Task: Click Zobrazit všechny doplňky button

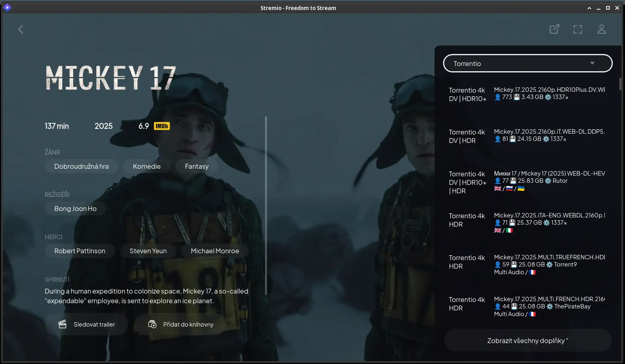Action: tap(528, 341)
